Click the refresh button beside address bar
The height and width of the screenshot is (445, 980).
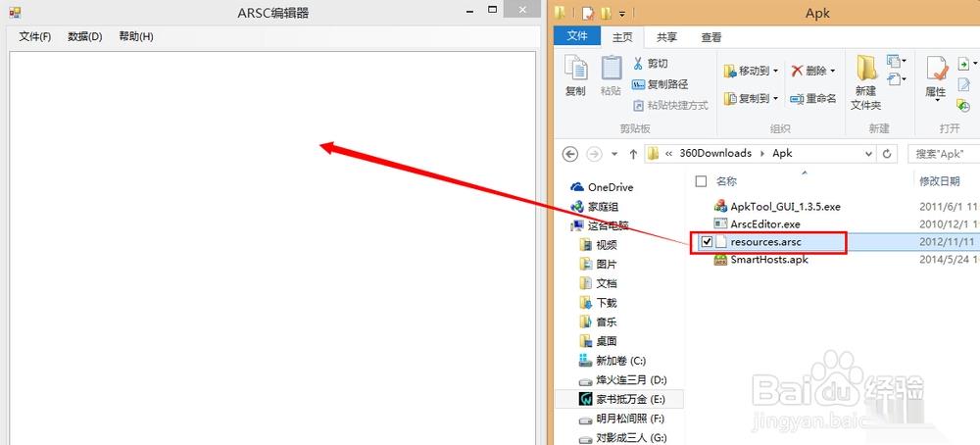point(887,154)
